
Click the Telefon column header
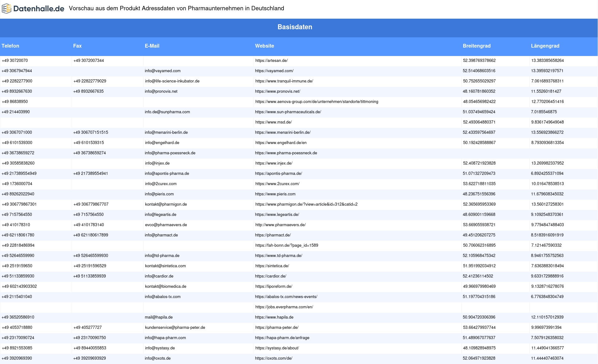pos(10,46)
